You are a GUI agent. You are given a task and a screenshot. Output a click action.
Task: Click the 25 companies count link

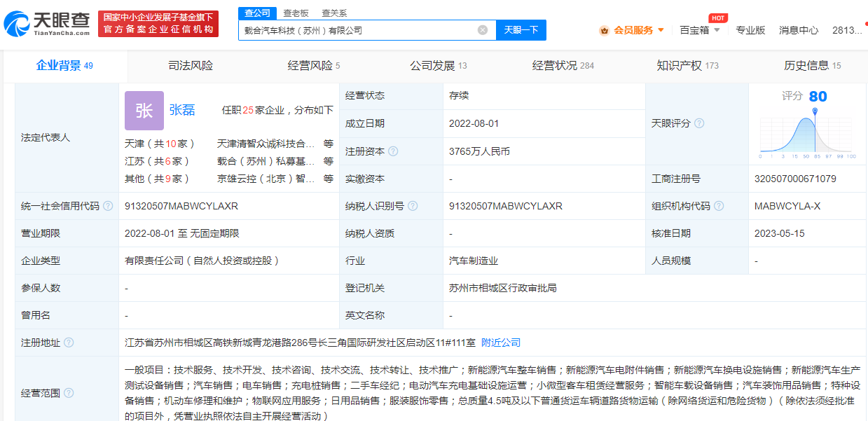click(248, 110)
